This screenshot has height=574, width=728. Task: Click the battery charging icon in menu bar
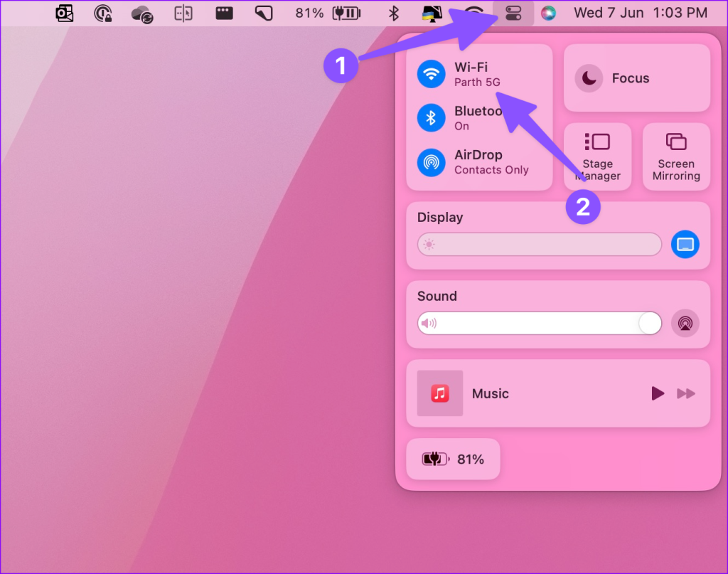coord(346,13)
